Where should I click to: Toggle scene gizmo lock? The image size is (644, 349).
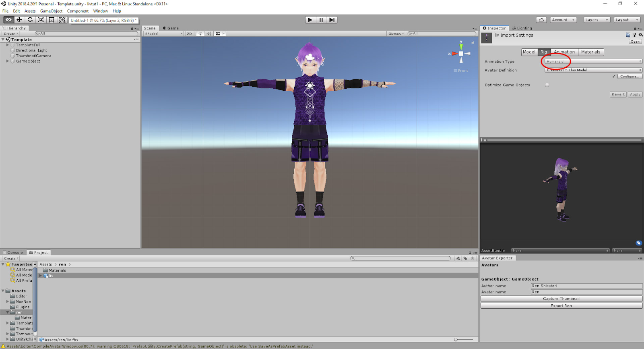473,42
